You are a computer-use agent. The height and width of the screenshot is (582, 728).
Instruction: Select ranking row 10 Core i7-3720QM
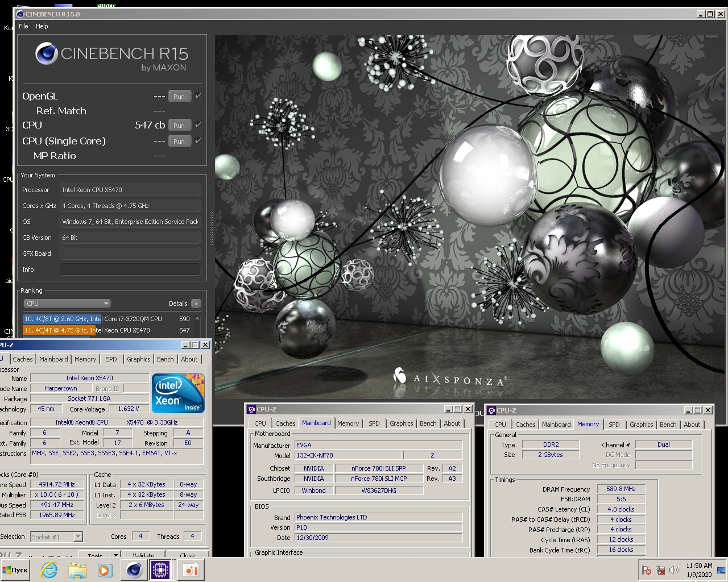[x=107, y=319]
